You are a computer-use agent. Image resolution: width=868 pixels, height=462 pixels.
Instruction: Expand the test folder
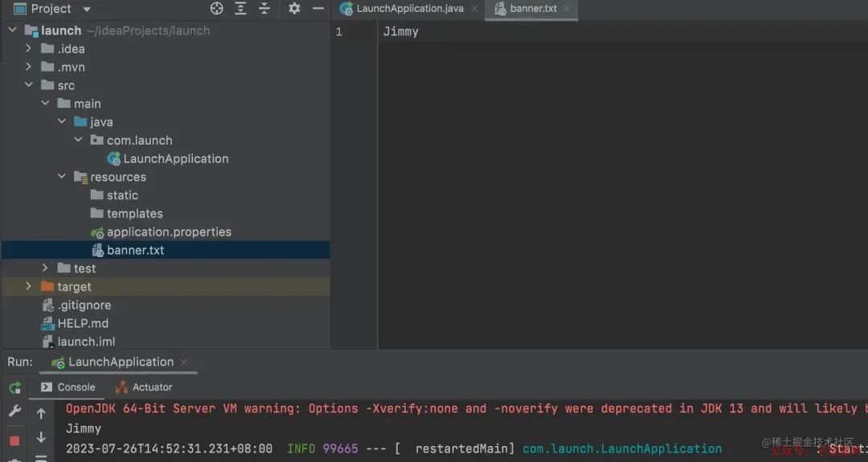coord(45,268)
